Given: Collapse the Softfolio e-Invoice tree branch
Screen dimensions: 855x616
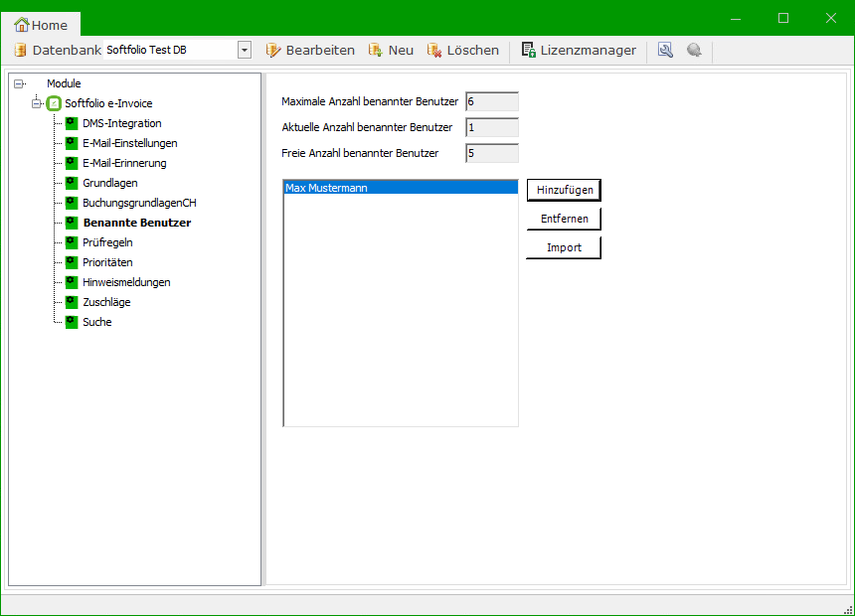Looking at the screenshot, I should (x=37, y=103).
